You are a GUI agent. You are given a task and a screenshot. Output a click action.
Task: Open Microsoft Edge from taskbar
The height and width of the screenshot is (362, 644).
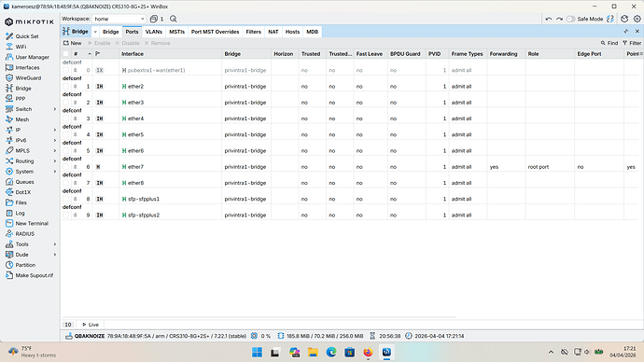pos(331,352)
